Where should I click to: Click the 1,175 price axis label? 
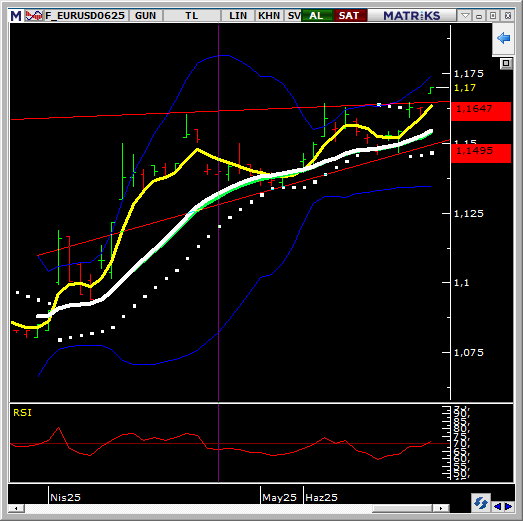(x=469, y=73)
